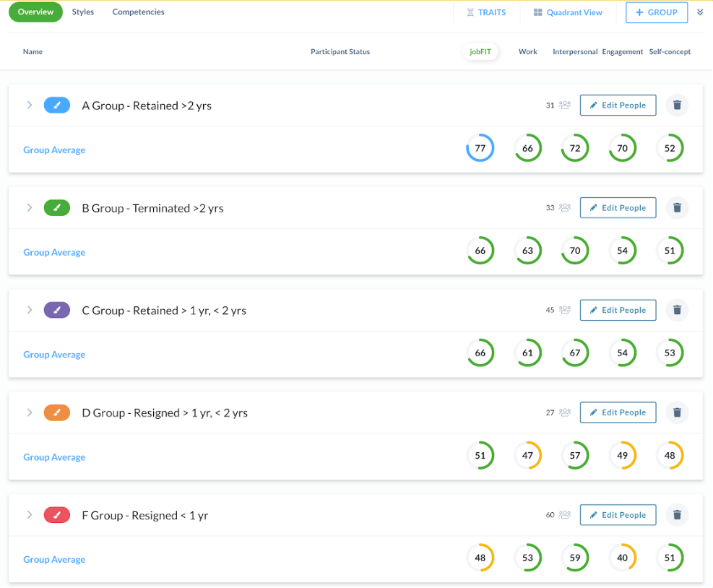
Task: Click Edit People for B Group
Action: tap(618, 208)
